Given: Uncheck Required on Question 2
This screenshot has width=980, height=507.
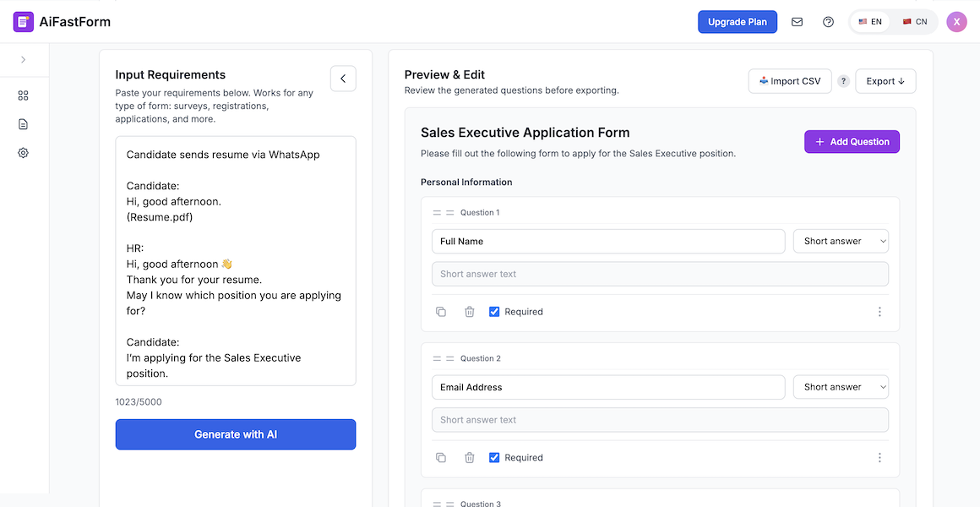Looking at the screenshot, I should 493,457.
